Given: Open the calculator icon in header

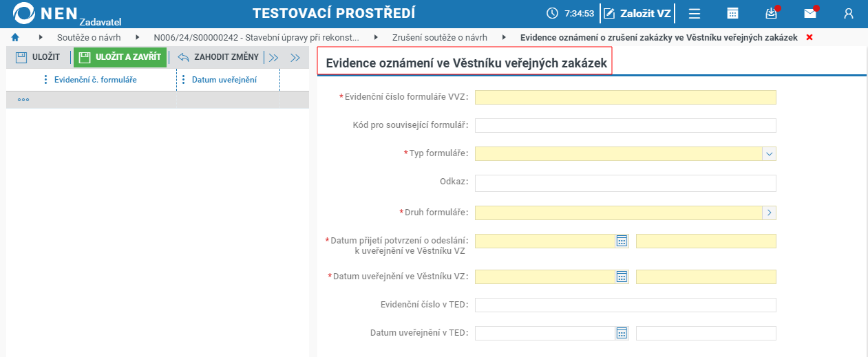Looking at the screenshot, I should click(733, 13).
